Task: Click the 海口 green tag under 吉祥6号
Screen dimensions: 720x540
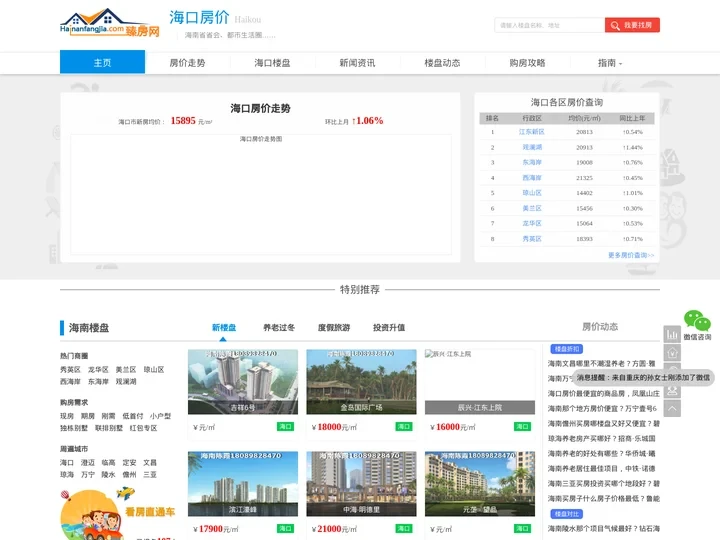Action: pyautogui.click(x=285, y=427)
